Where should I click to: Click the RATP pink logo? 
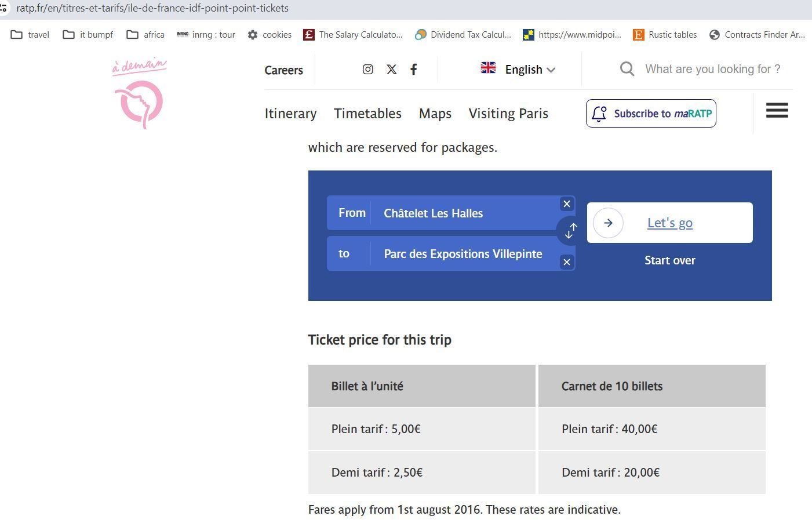(x=140, y=93)
